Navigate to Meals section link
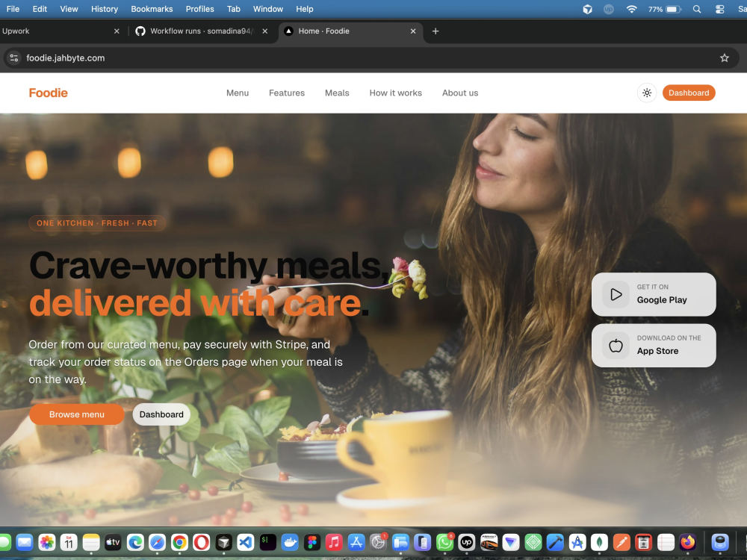Viewport: 747px width, 560px height. [x=337, y=93]
